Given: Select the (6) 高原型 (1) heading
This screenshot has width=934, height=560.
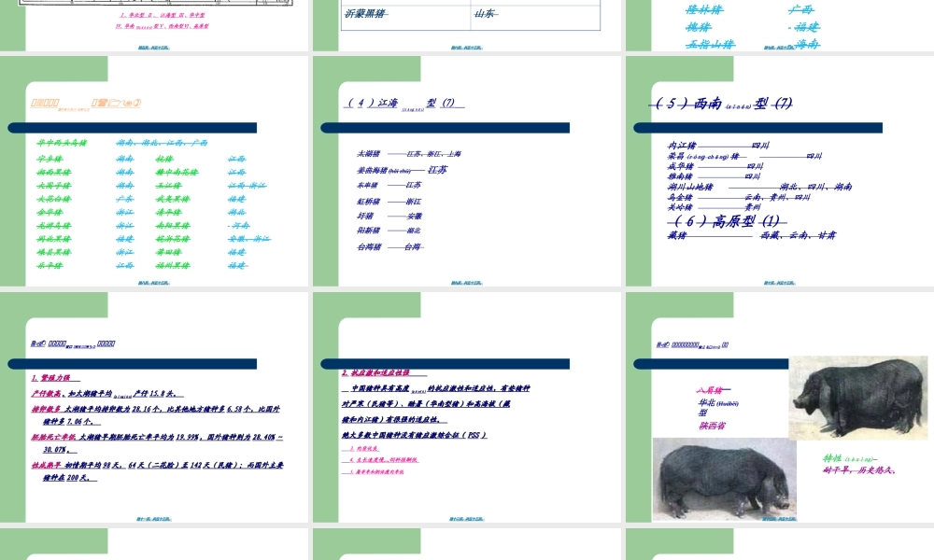Looking at the screenshot, I should pyautogui.click(x=724, y=221).
